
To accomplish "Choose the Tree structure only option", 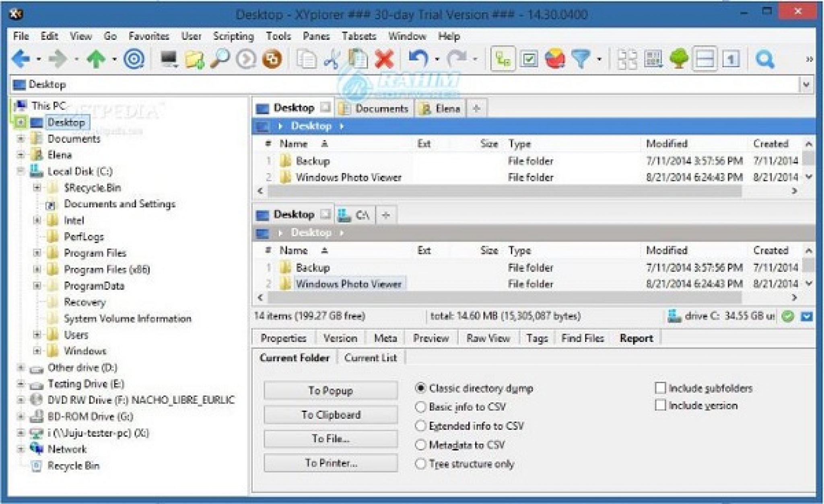I will click(420, 464).
